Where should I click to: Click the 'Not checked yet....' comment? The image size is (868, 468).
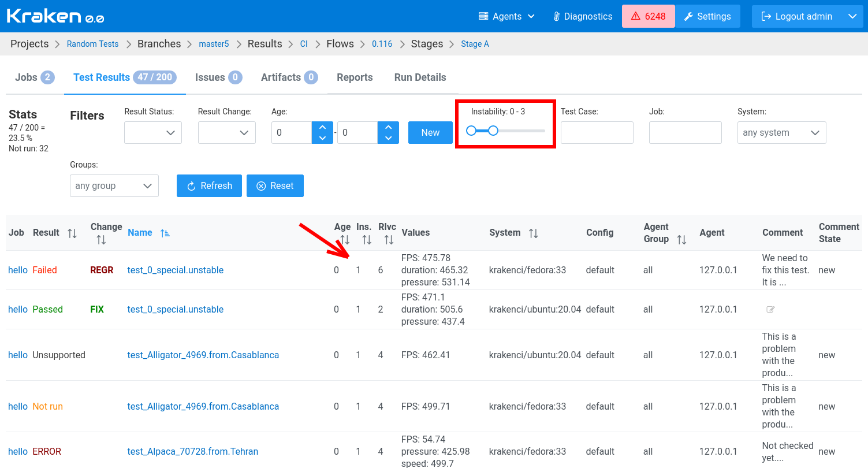(x=788, y=451)
